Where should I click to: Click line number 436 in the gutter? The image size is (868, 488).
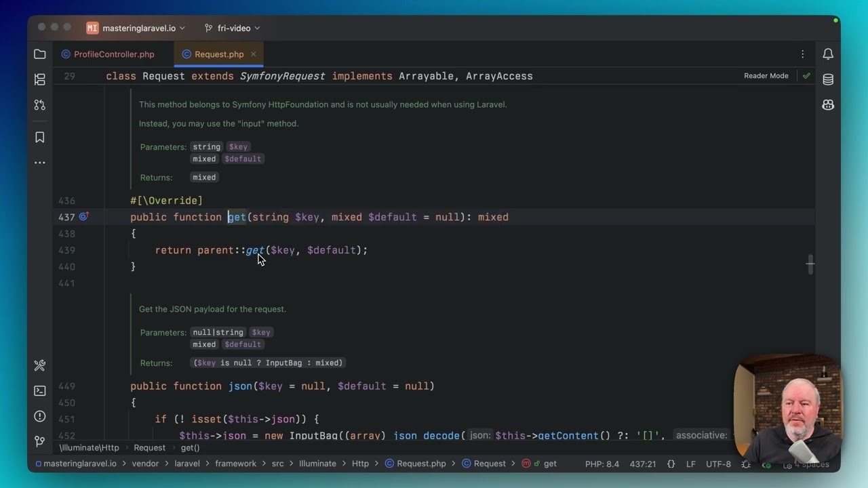click(x=66, y=201)
